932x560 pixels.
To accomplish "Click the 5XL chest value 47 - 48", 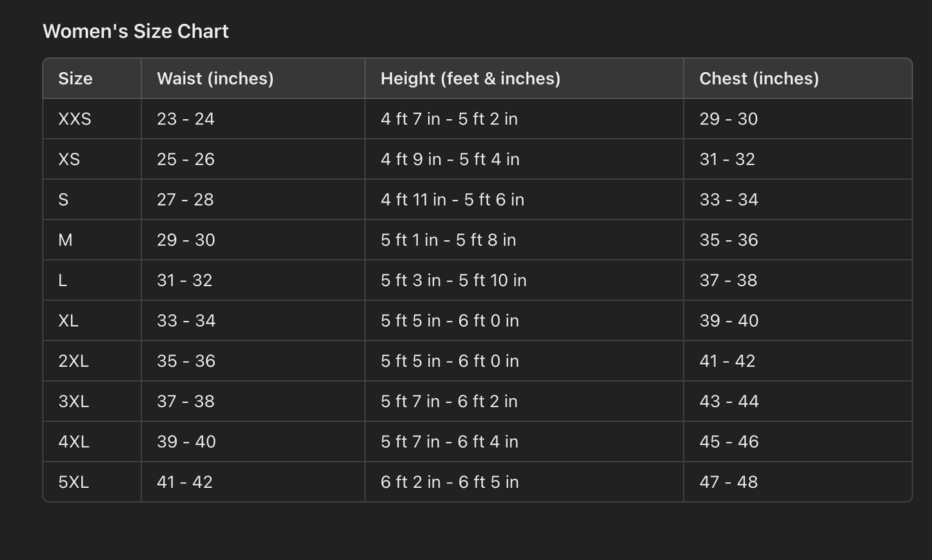I will click(728, 482).
